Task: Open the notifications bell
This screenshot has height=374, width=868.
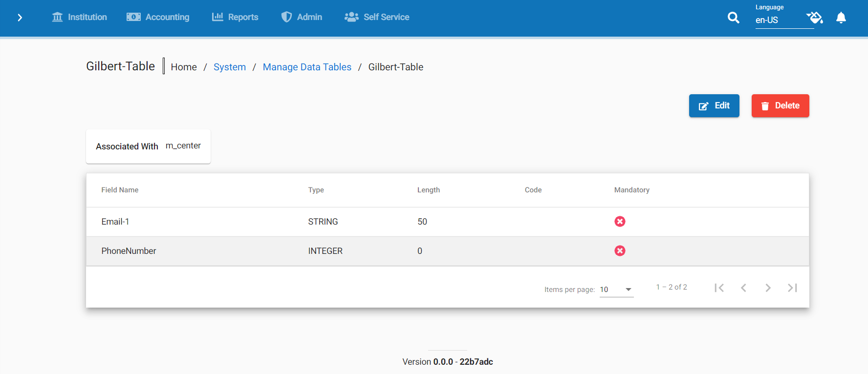Action: tap(841, 18)
